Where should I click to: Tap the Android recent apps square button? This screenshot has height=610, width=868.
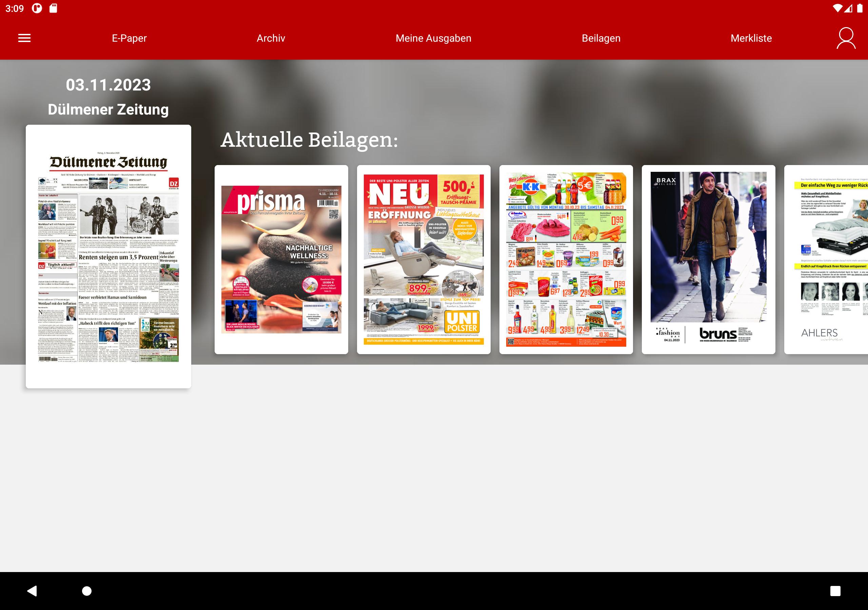tap(835, 591)
